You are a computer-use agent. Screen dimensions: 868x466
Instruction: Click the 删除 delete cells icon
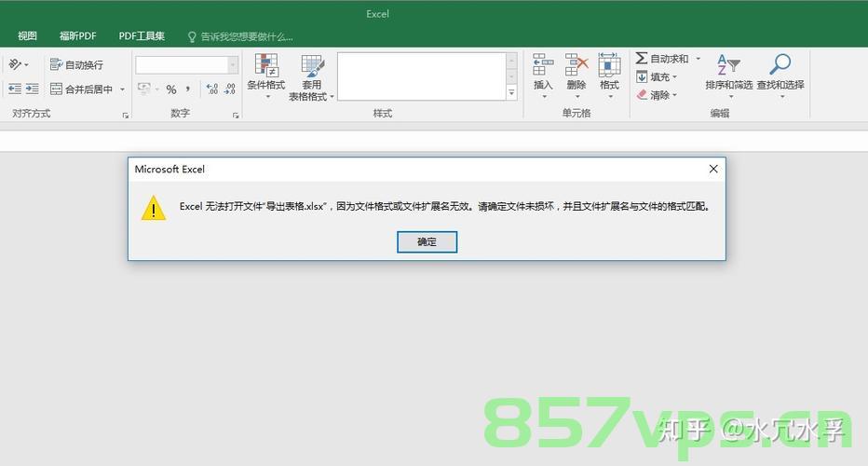[576, 65]
